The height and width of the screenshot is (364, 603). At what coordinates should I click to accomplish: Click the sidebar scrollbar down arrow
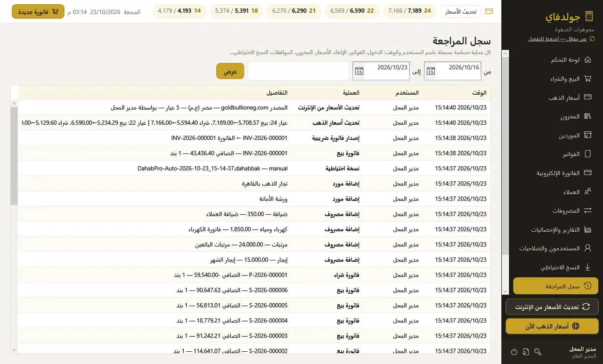pos(505,291)
